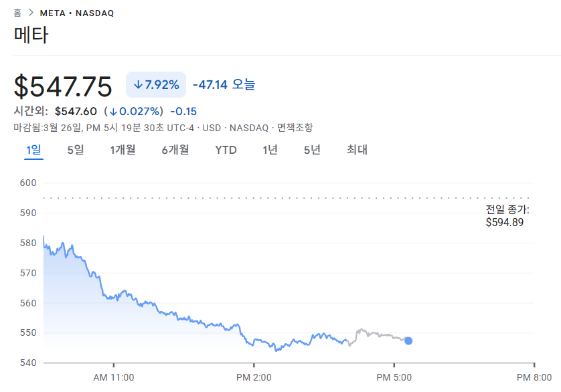The height and width of the screenshot is (392, 561).
Task: Click the -47.14 오늘 change text
Action: click(224, 85)
